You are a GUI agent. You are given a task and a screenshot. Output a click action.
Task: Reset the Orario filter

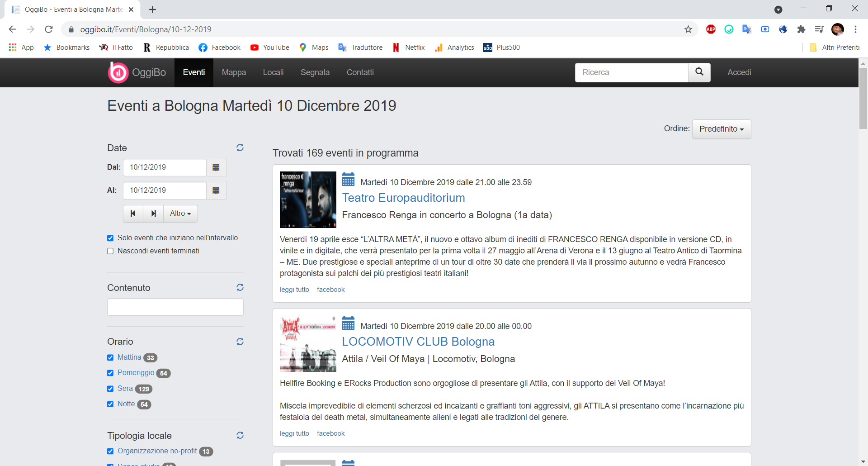240,342
